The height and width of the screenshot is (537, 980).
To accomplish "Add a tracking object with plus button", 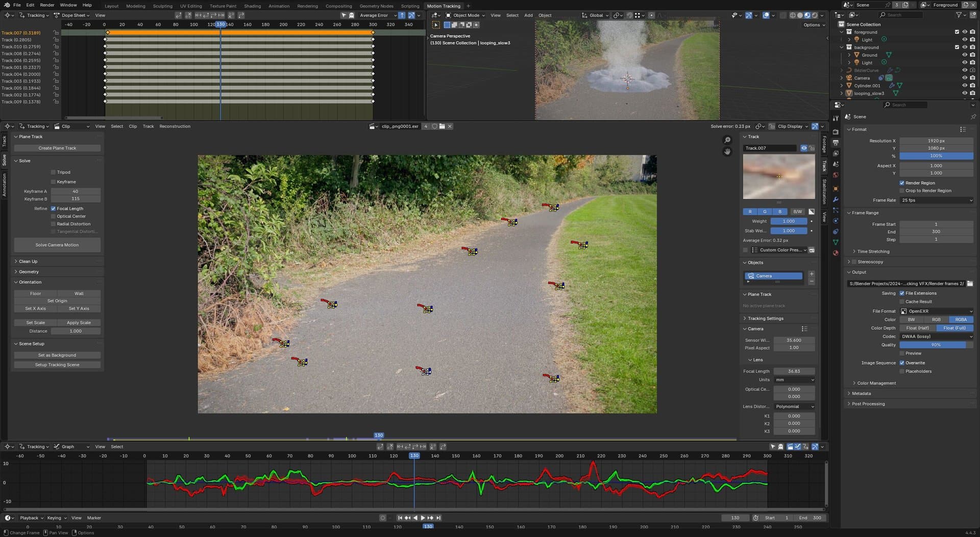I will [812, 274].
